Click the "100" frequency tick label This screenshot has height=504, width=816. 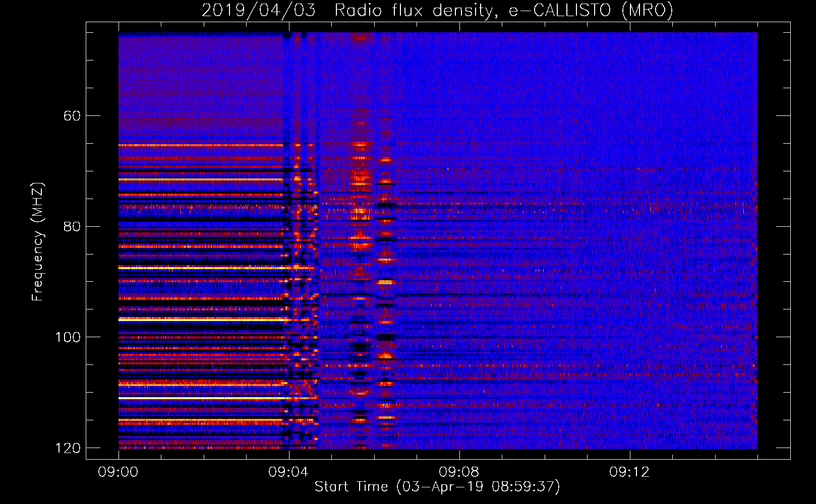click(68, 337)
